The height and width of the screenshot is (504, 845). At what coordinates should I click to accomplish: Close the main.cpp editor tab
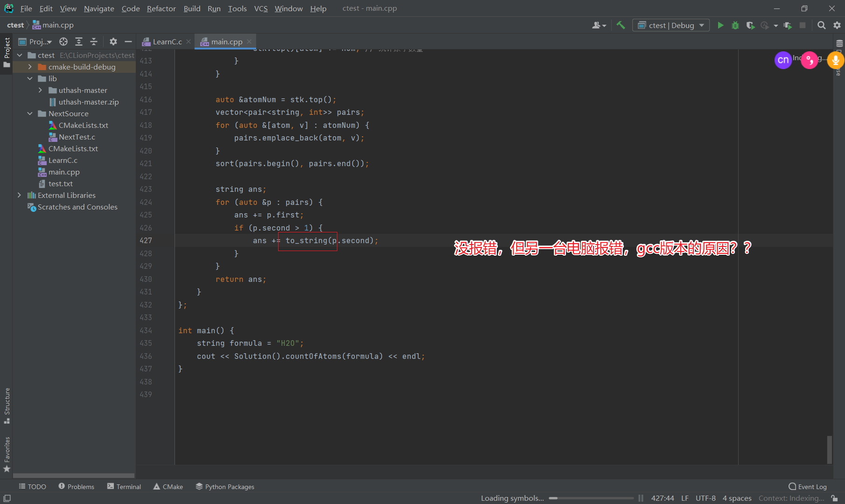point(249,42)
